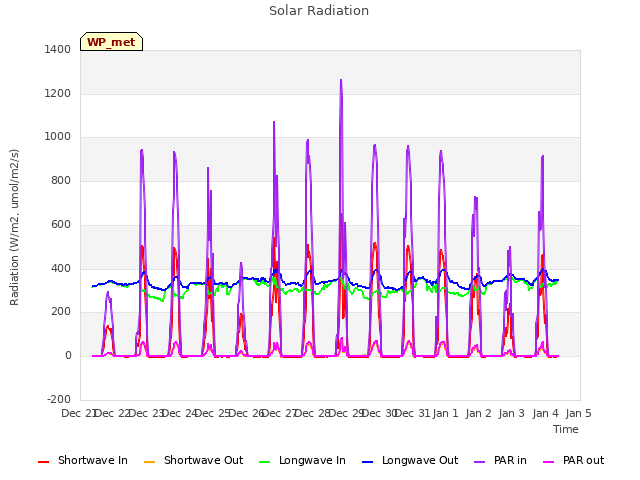Click the small Dec 22 PAR in peak
This screenshot has width=640, height=480.
click(x=108, y=293)
